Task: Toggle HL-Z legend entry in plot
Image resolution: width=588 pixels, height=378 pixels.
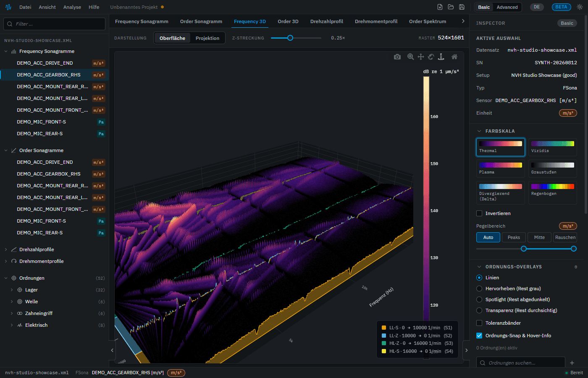Action: [417, 343]
